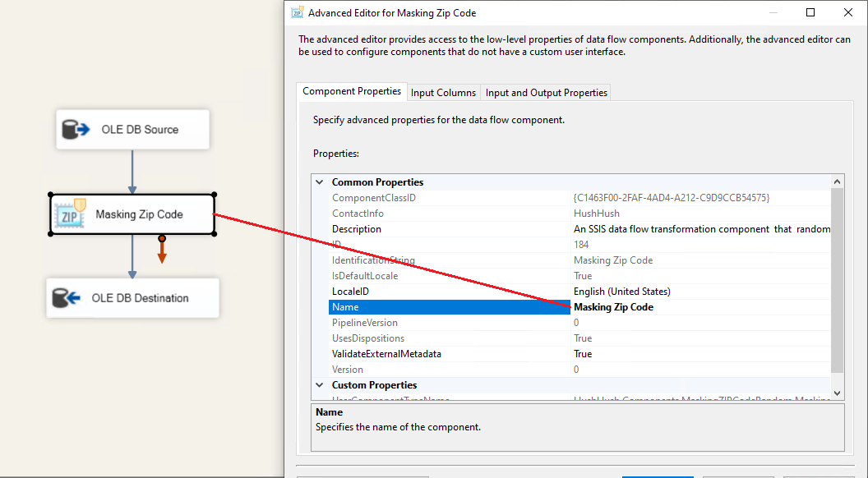Click the Description property row
Viewport: 868px width, 478px height.
357,229
